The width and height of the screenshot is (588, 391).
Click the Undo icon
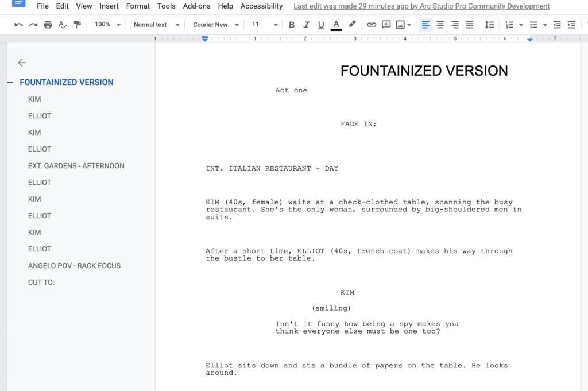pyautogui.click(x=20, y=25)
